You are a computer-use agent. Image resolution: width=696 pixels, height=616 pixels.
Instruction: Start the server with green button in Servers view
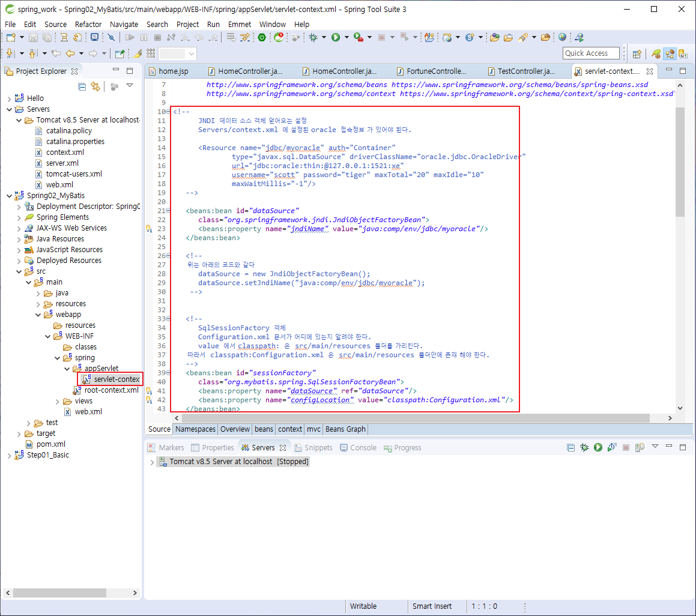tap(598, 447)
